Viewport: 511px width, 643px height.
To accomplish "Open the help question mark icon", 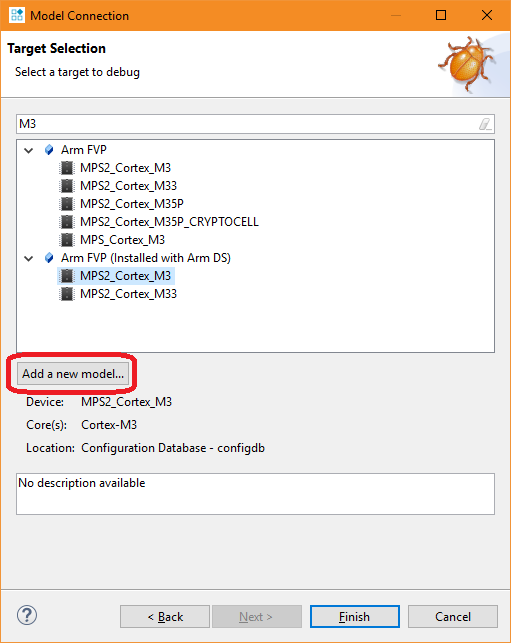I will (27, 616).
